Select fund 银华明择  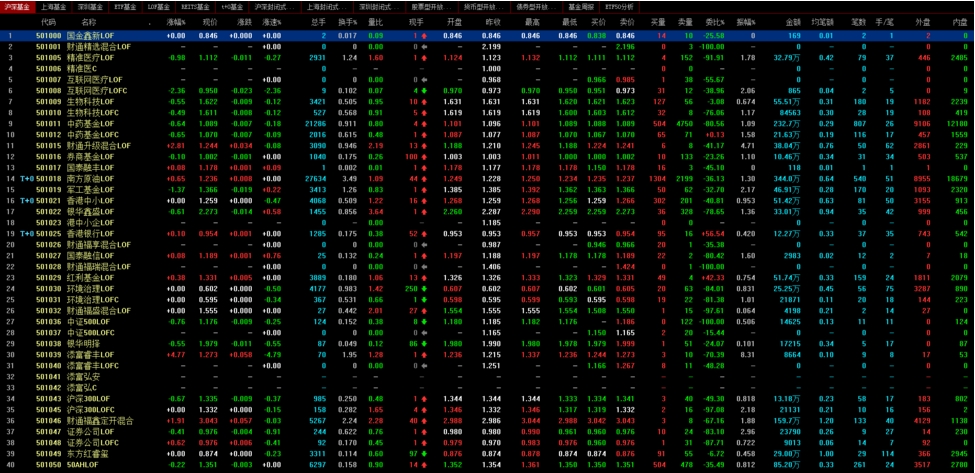coord(82,344)
